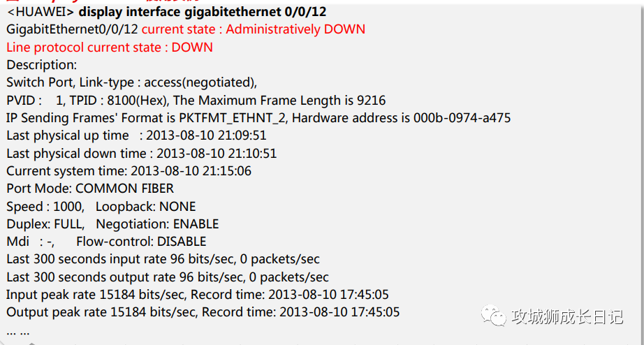Click the Line protocol current state line
The height and width of the screenshot is (345, 644).
[x=110, y=47]
